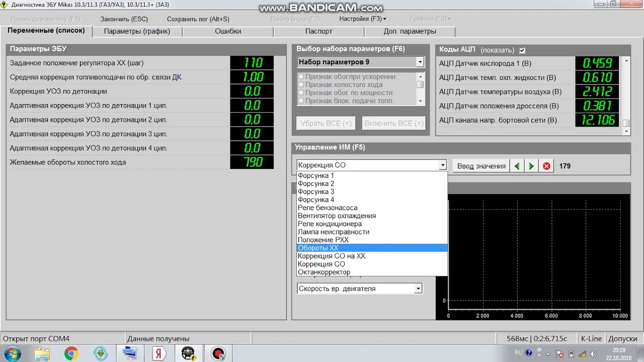Open the green download arrow taskbar app
This screenshot has height=362, width=644.
pyautogui.click(x=101, y=353)
